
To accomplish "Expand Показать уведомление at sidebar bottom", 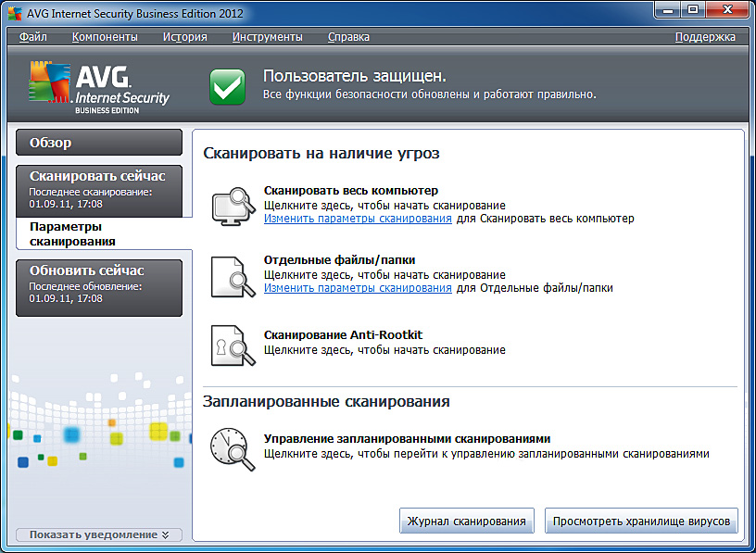I will [99, 534].
